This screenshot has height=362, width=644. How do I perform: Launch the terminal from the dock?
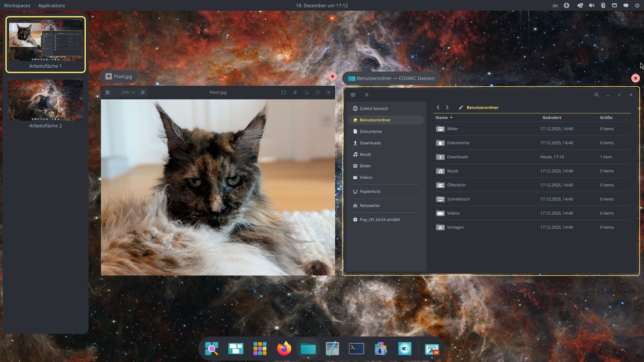click(x=356, y=349)
